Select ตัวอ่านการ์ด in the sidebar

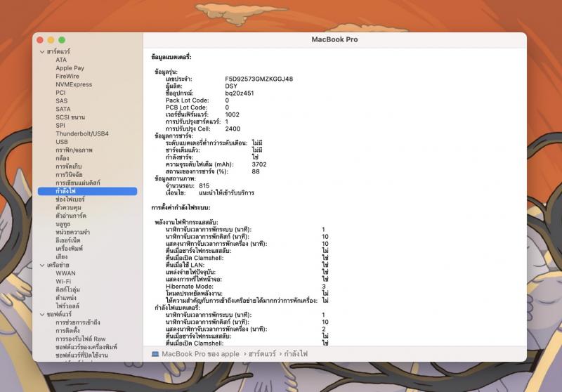(71, 216)
